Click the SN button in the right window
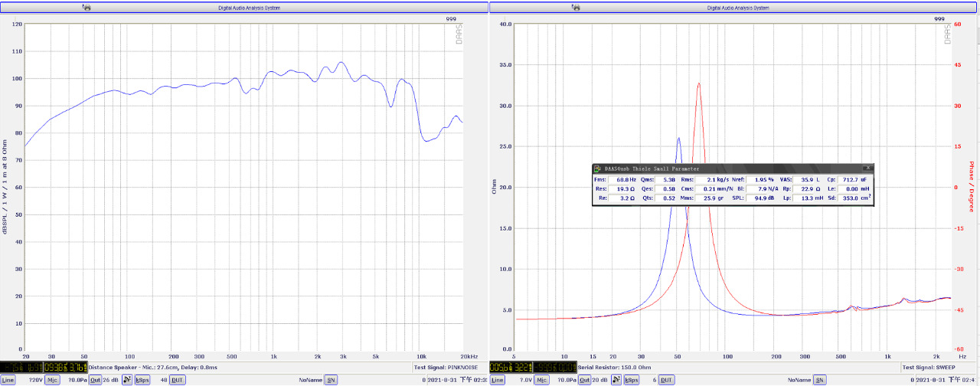 pos(819,380)
